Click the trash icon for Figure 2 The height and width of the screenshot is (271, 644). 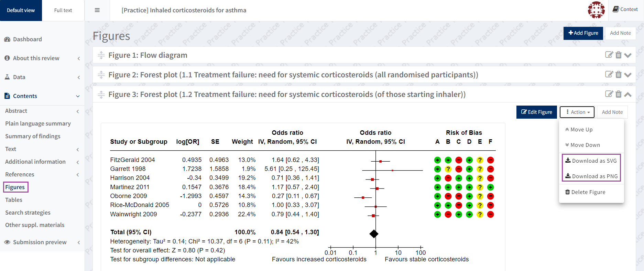(619, 75)
